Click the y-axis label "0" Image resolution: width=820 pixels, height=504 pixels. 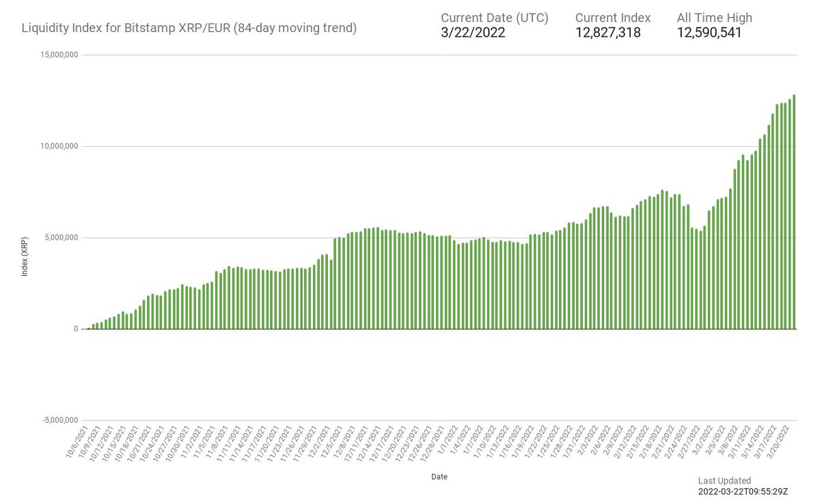(77, 329)
